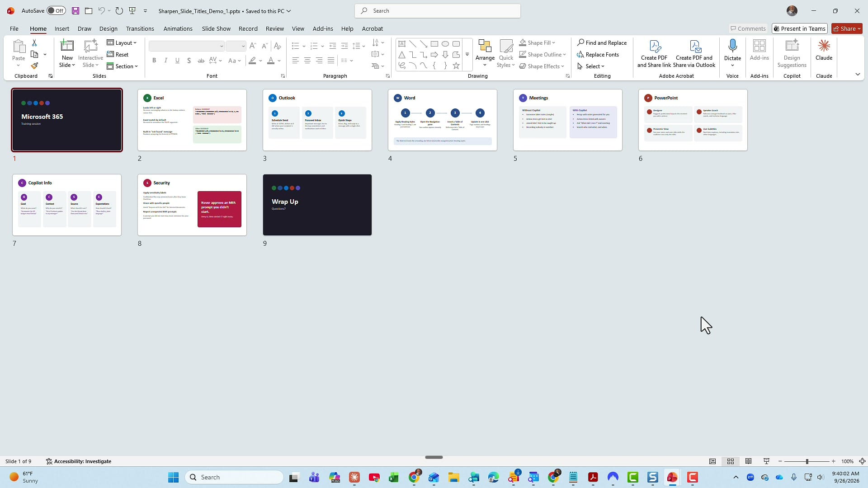This screenshot has width=868, height=488.
Task: Toggle AutoSave switch
Action: coord(56,11)
